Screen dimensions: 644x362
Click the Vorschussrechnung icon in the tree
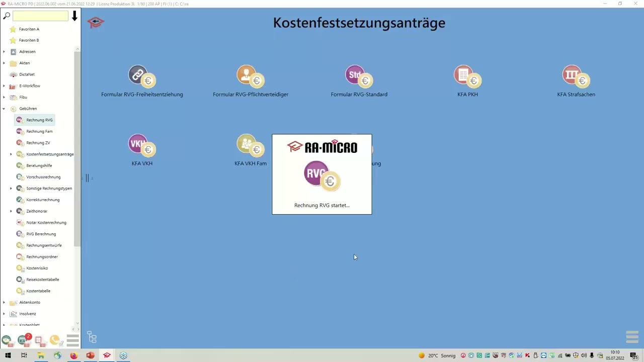(20, 177)
